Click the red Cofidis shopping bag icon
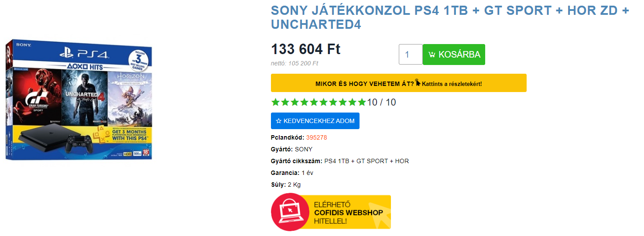This screenshot has width=644, height=236. point(288,212)
